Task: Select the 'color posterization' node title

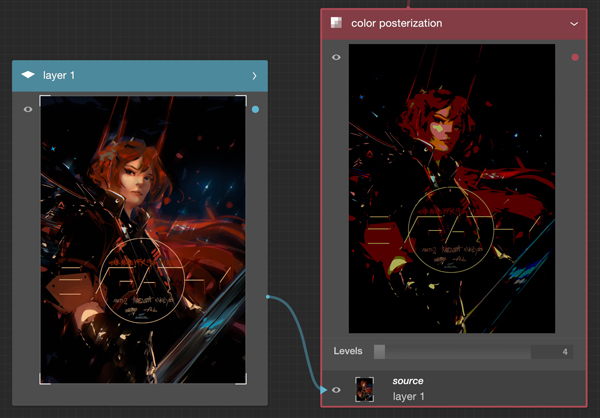Action: pyautogui.click(x=396, y=23)
